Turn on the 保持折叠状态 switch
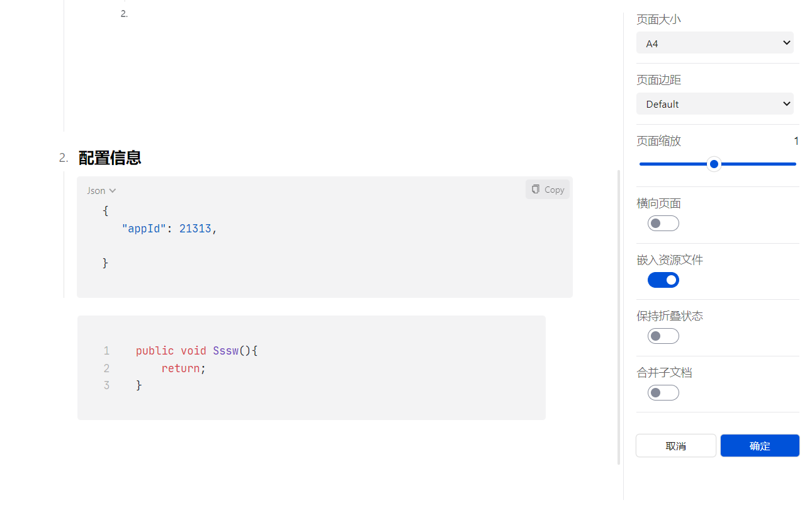Viewport: 812px width, 512px height. tap(663, 336)
